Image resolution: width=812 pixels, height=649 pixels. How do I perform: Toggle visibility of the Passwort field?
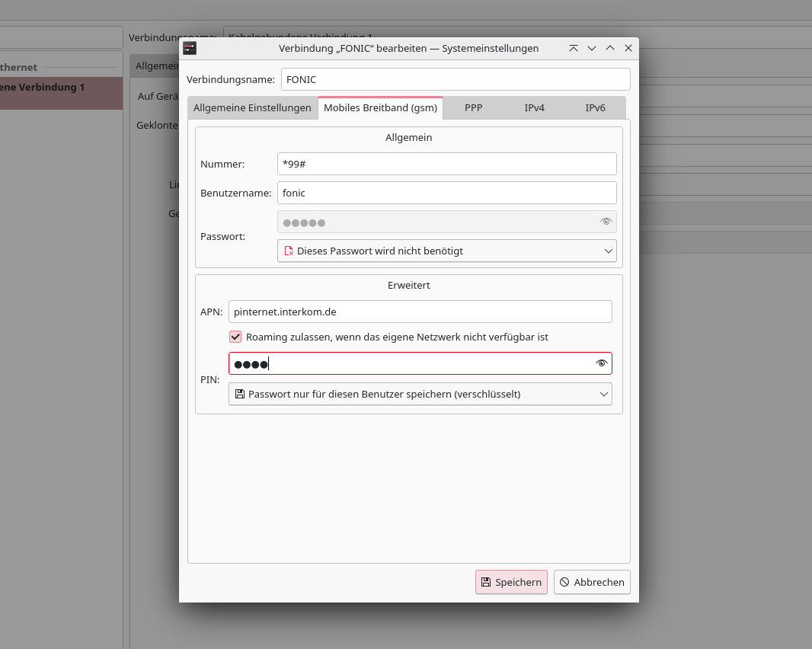pyautogui.click(x=606, y=222)
